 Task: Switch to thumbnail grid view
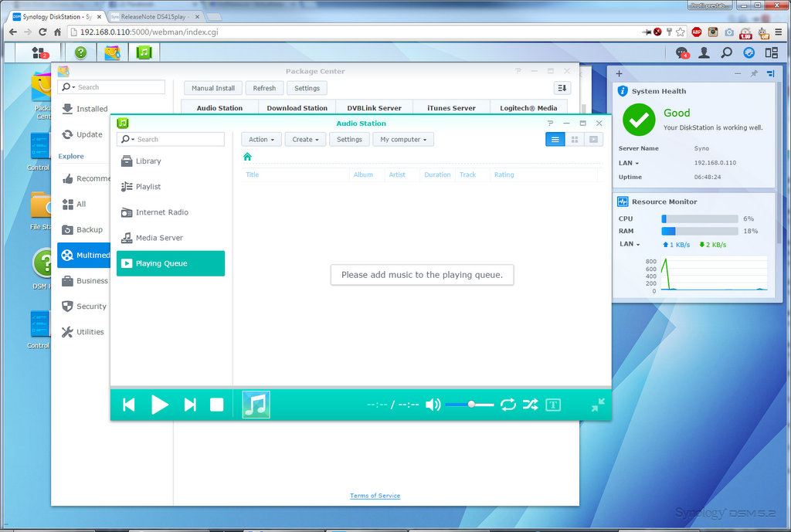click(x=574, y=140)
